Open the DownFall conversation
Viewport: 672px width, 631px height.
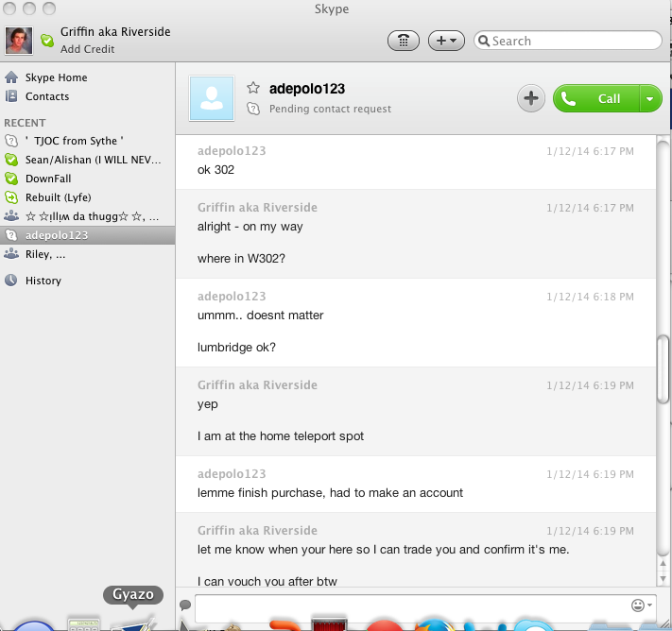[88, 179]
